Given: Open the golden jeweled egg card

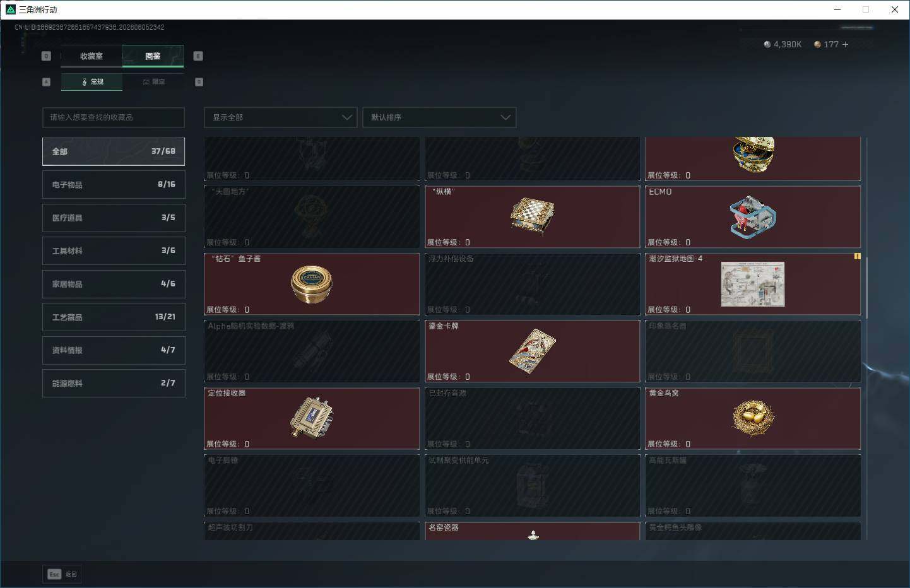Looking at the screenshot, I should tap(753, 159).
